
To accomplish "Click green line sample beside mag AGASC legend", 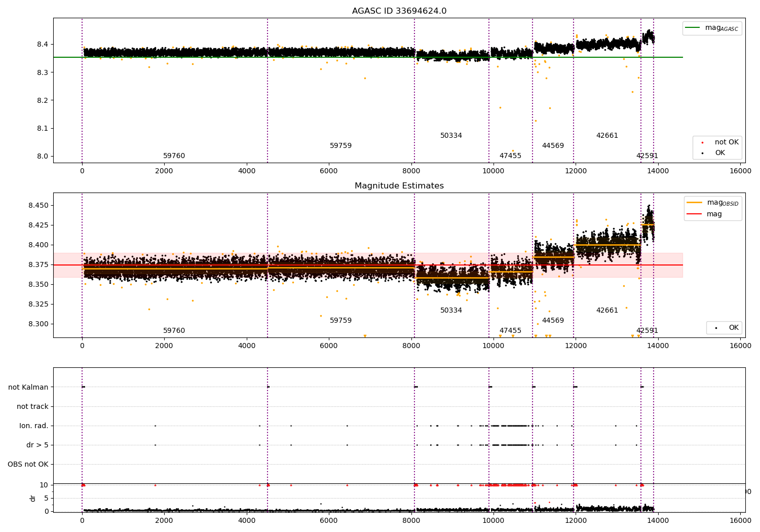I will (x=693, y=28).
